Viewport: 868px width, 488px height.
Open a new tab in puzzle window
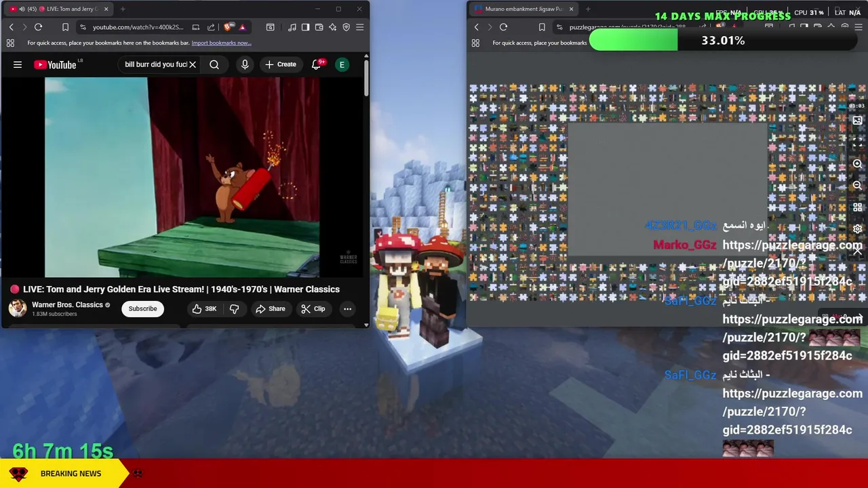tap(588, 9)
